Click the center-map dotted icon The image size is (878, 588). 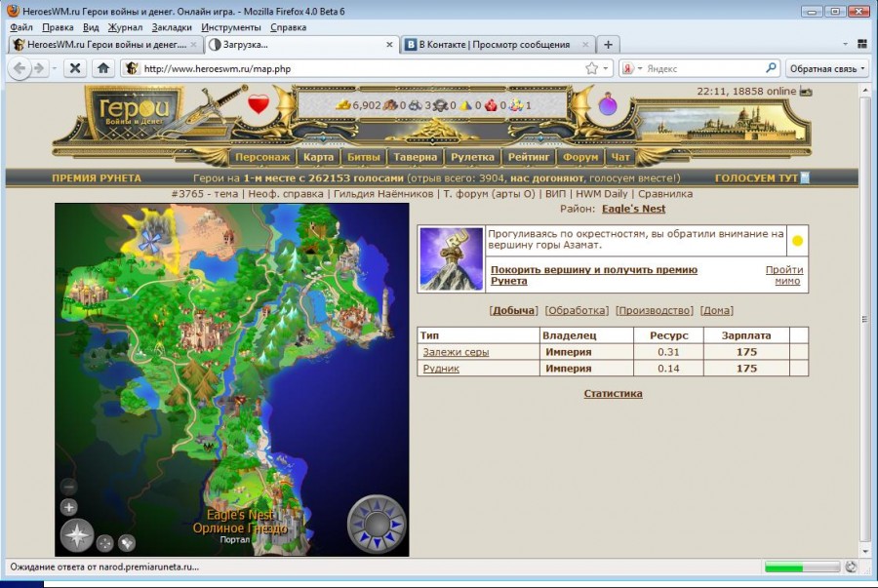click(x=104, y=542)
